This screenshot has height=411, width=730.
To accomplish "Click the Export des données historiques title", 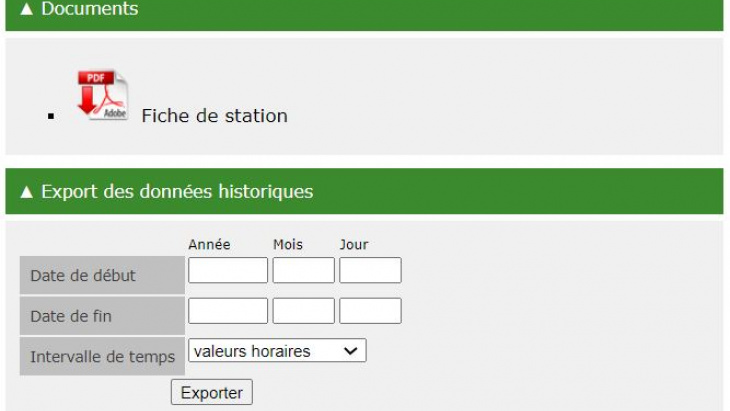I will click(x=176, y=192).
